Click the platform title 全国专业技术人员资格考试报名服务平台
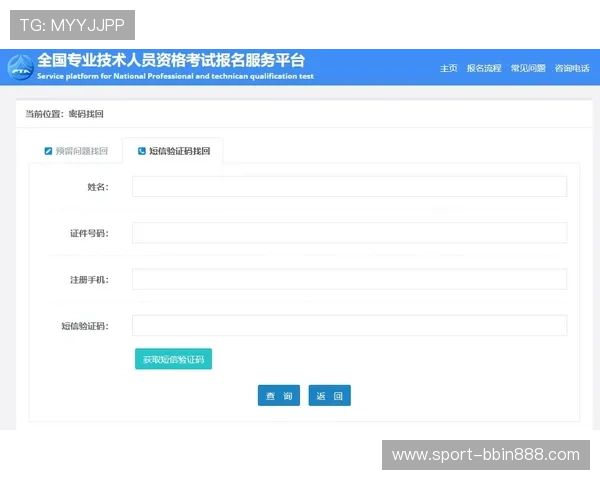The height and width of the screenshot is (480, 600). pos(171,60)
